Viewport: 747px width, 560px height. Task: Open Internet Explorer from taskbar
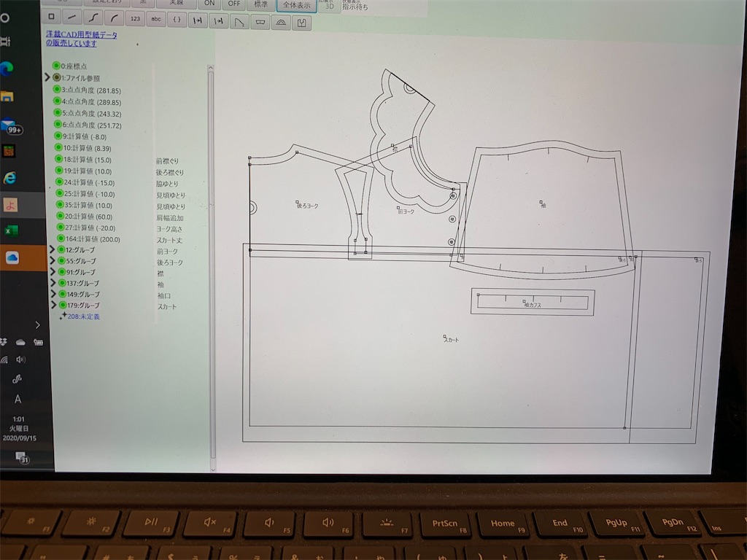point(9,178)
